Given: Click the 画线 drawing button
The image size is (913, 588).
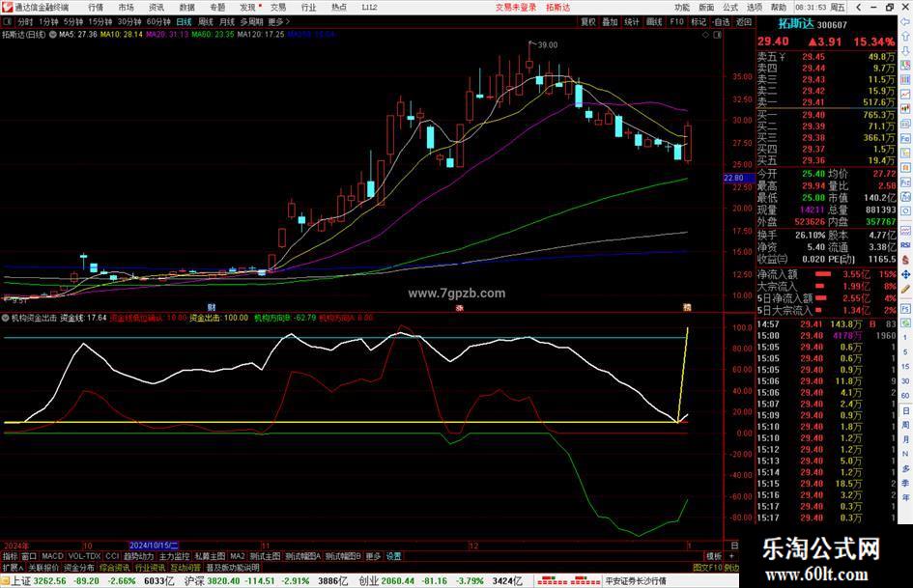Looking at the screenshot, I should (x=654, y=21).
